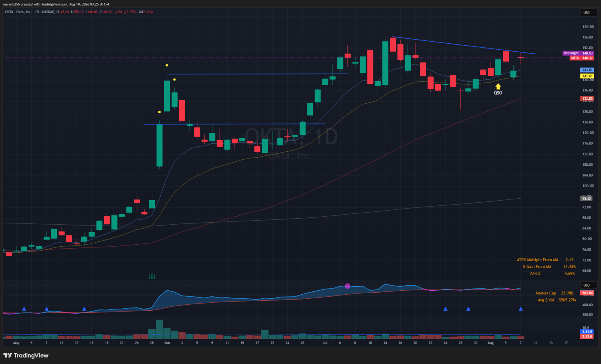Image resolution: width=601 pixels, height=364 pixels.
Task: Click the red 2.12M volume label
Action: click(x=587, y=336)
